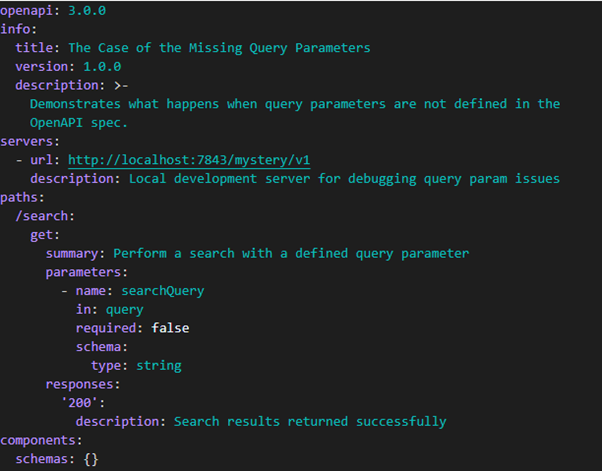Click the Local development server description text
The height and width of the screenshot is (471, 602).
click(344, 179)
